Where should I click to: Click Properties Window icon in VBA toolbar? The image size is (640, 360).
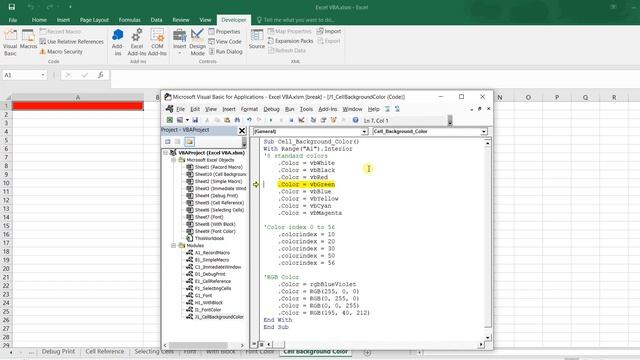323,120
